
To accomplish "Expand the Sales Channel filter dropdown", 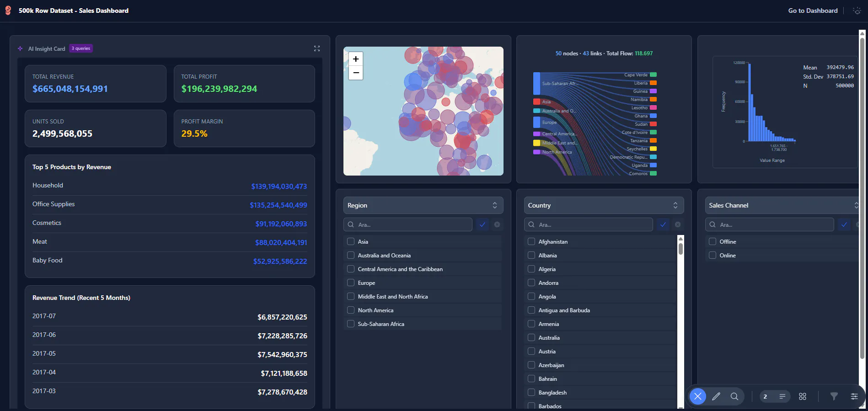I will click(x=782, y=205).
